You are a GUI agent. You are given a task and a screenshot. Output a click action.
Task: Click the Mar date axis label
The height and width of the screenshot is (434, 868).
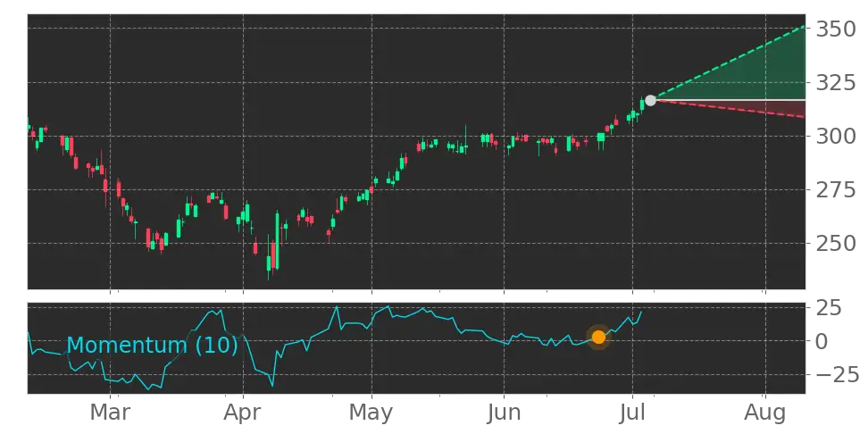(111, 413)
